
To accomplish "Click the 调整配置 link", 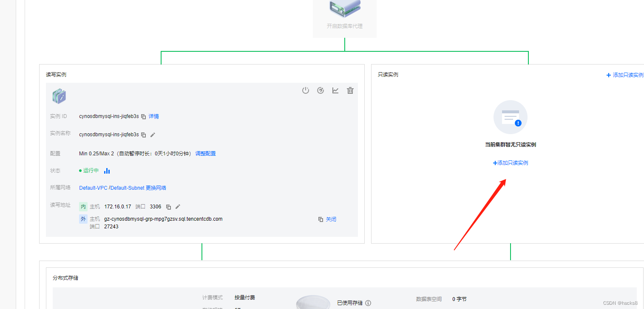I will pos(206,154).
